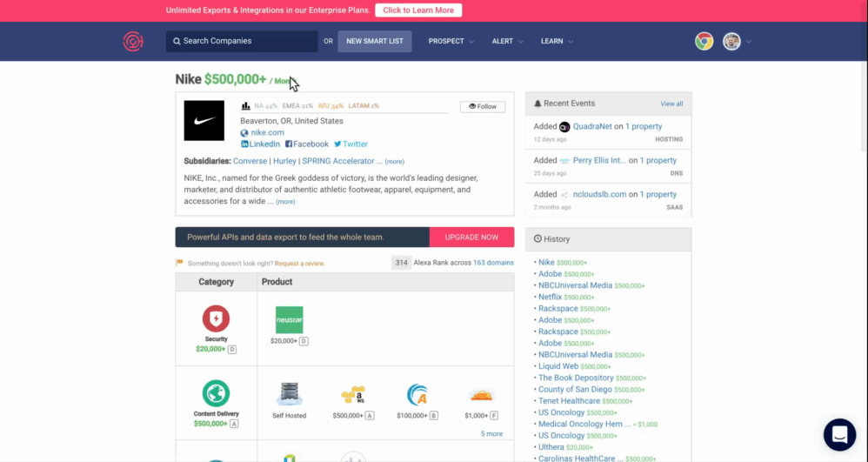
Task: Expand the LEARN menu
Action: click(x=557, y=42)
